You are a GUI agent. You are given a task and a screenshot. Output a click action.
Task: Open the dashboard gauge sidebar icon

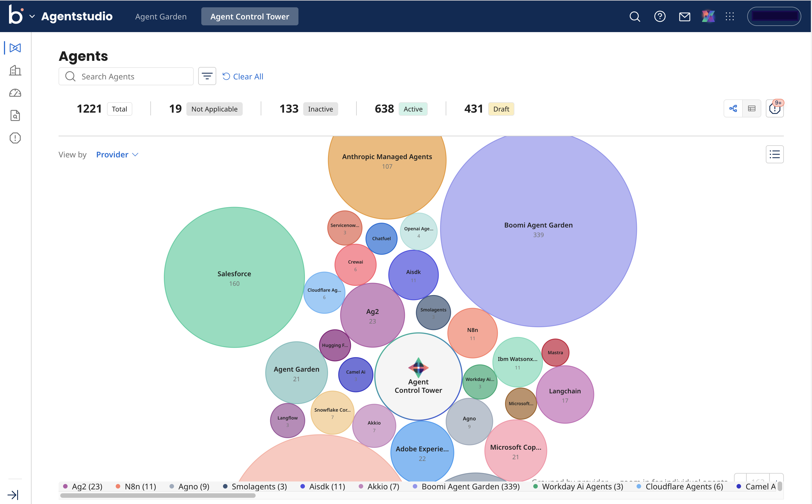point(15,93)
